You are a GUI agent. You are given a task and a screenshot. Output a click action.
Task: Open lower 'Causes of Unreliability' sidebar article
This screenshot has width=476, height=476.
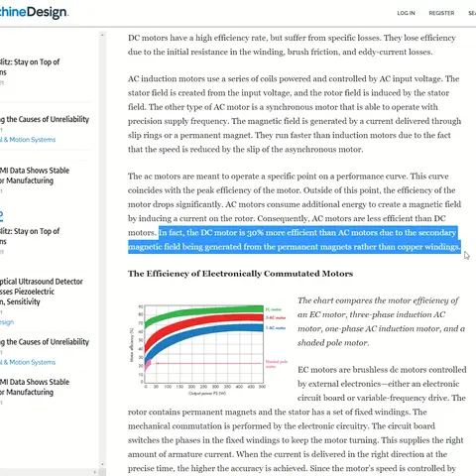click(x=45, y=342)
